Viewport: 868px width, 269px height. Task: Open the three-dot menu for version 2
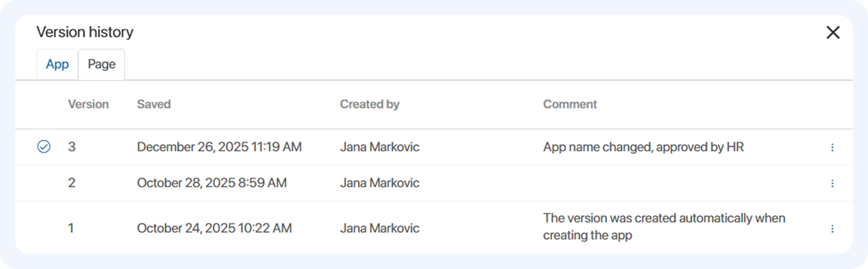tap(832, 183)
